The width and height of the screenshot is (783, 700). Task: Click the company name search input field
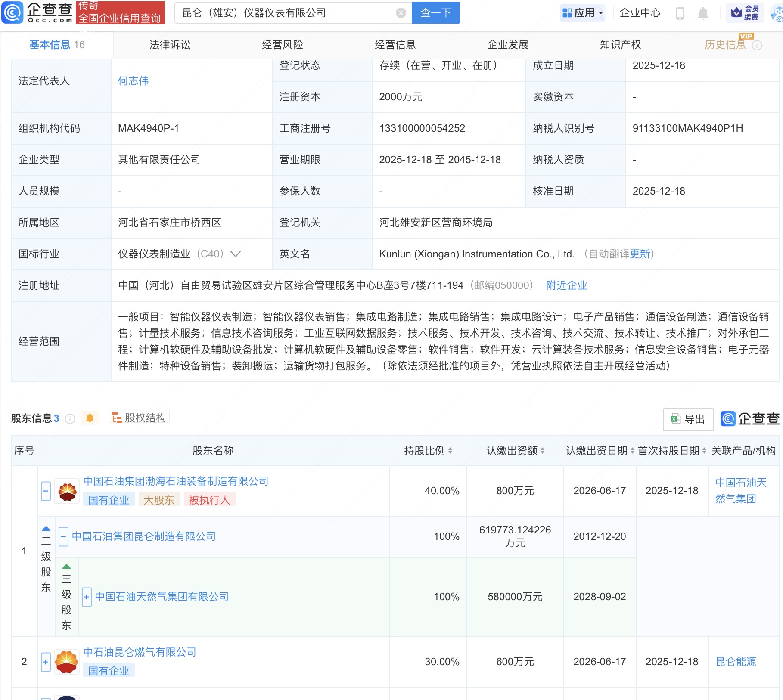point(284,13)
